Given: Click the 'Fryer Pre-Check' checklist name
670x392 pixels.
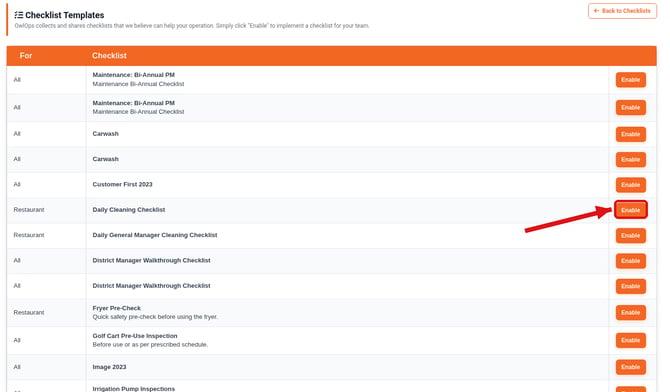Looking at the screenshot, I should point(116,308).
